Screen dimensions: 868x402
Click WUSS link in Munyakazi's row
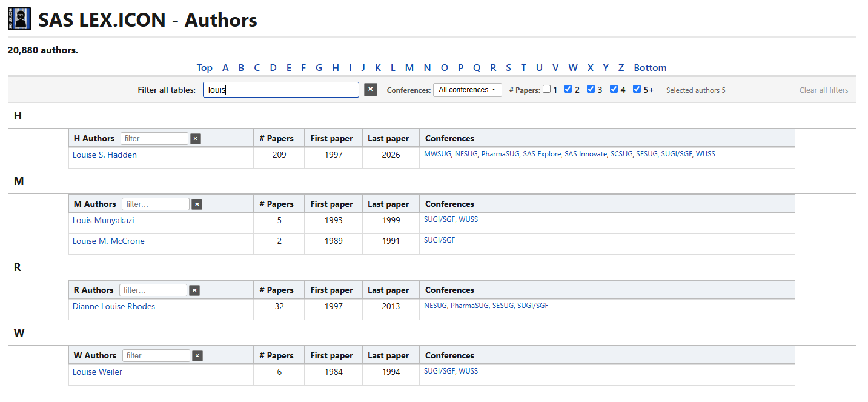click(468, 219)
